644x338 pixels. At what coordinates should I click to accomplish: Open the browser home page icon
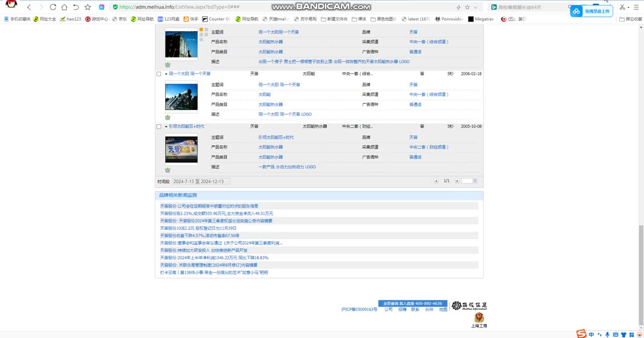tap(64, 7)
